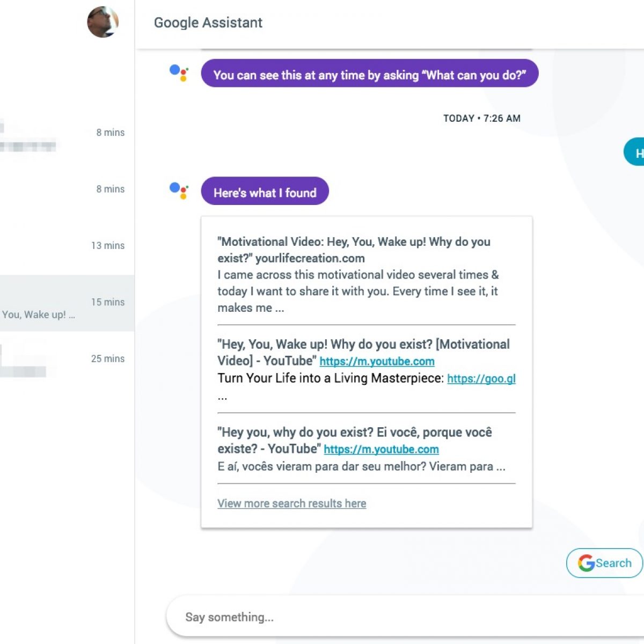Image resolution: width=644 pixels, height=644 pixels.
Task: Open the first m.youtube.com link
Action: click(377, 362)
